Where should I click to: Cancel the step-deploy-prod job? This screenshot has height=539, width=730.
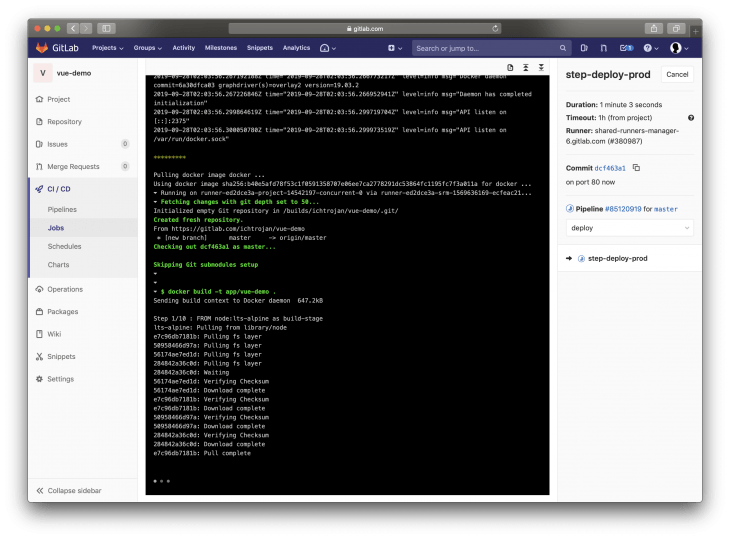tap(676, 74)
